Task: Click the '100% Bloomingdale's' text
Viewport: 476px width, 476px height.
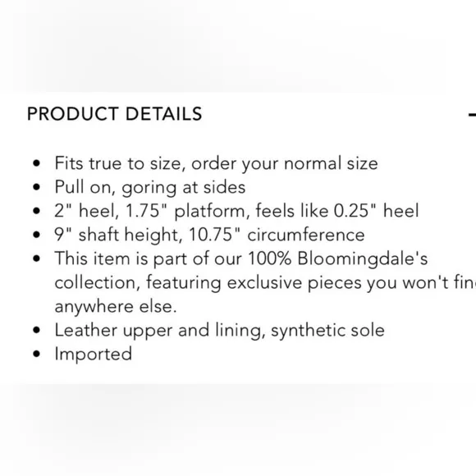Action: [x=338, y=259]
